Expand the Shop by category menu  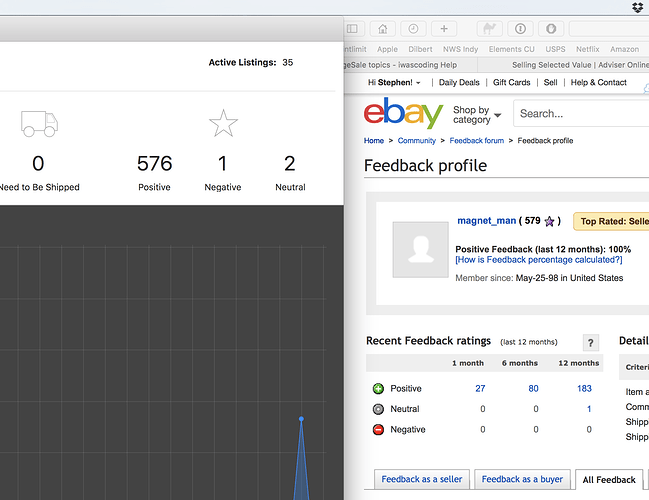(x=477, y=115)
